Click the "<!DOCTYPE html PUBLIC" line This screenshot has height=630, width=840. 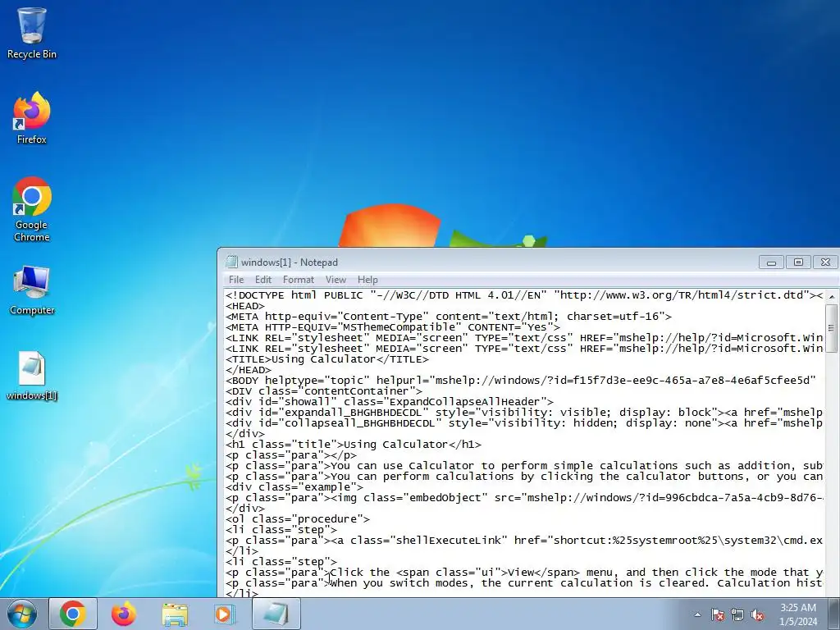click(524, 295)
